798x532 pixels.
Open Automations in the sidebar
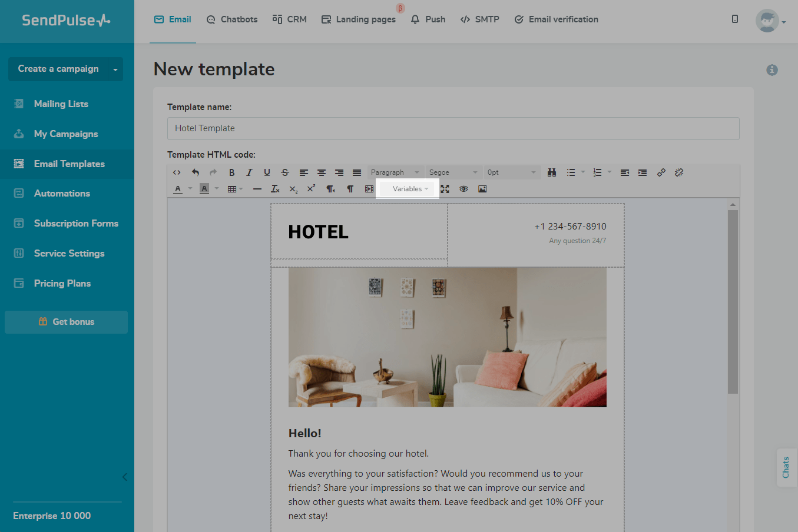click(62, 194)
